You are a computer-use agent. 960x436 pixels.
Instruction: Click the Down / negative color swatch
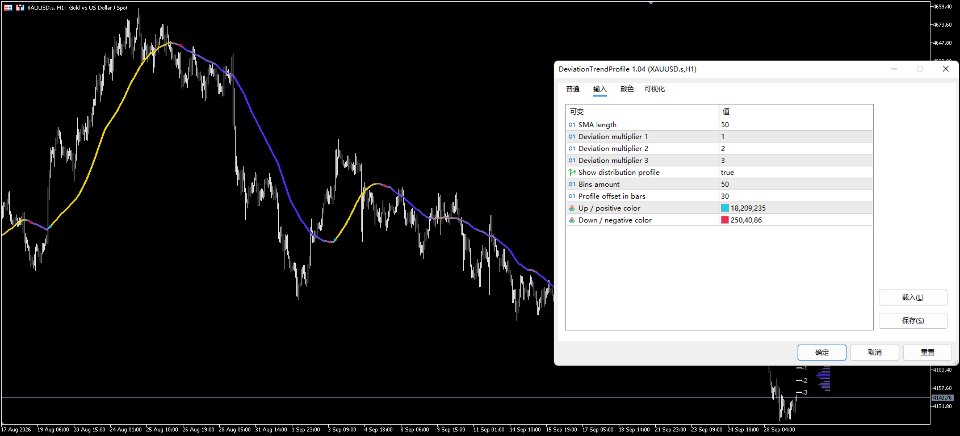tap(725, 220)
